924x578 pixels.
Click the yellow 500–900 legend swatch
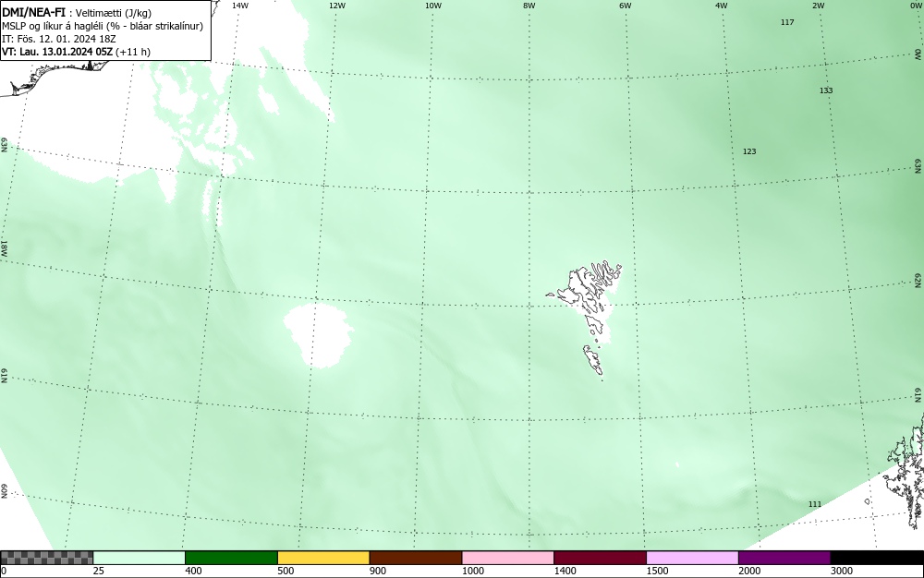(323, 558)
